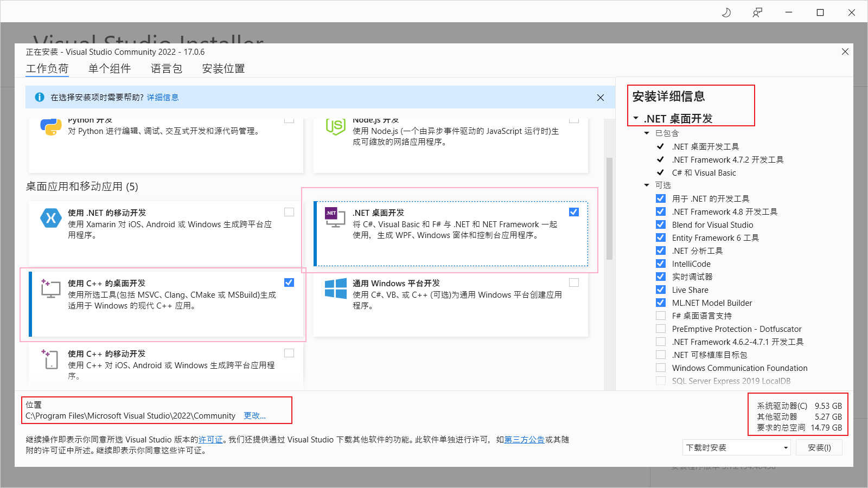Uncheck the .NET desktop development workload

(x=574, y=212)
